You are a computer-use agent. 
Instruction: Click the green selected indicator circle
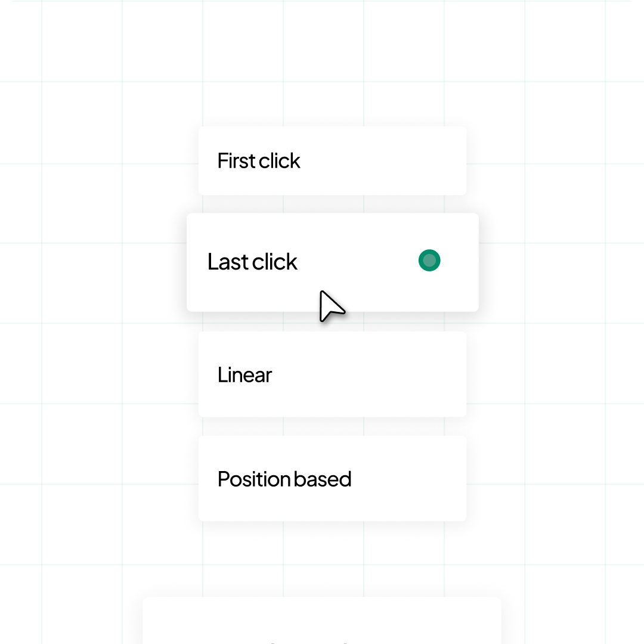click(429, 261)
